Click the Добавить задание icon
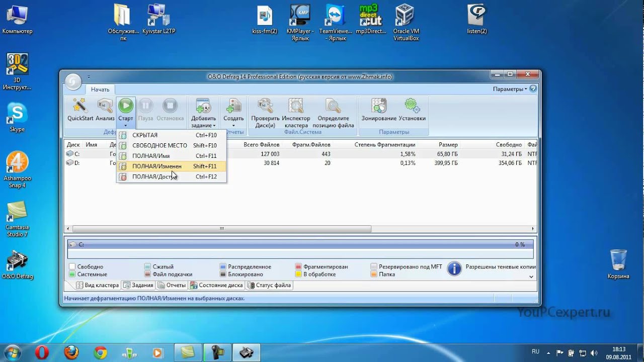Image resolution: width=644 pixels, height=362 pixels. pos(203,106)
